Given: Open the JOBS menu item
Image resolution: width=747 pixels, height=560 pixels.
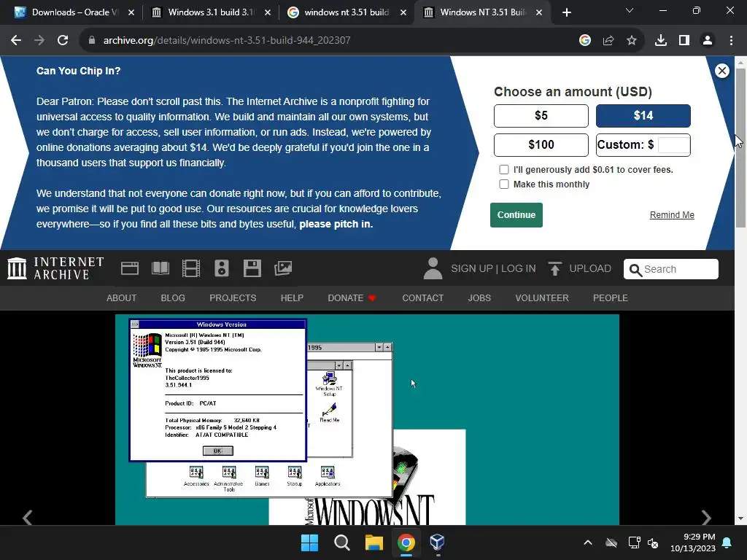Looking at the screenshot, I should point(479,298).
